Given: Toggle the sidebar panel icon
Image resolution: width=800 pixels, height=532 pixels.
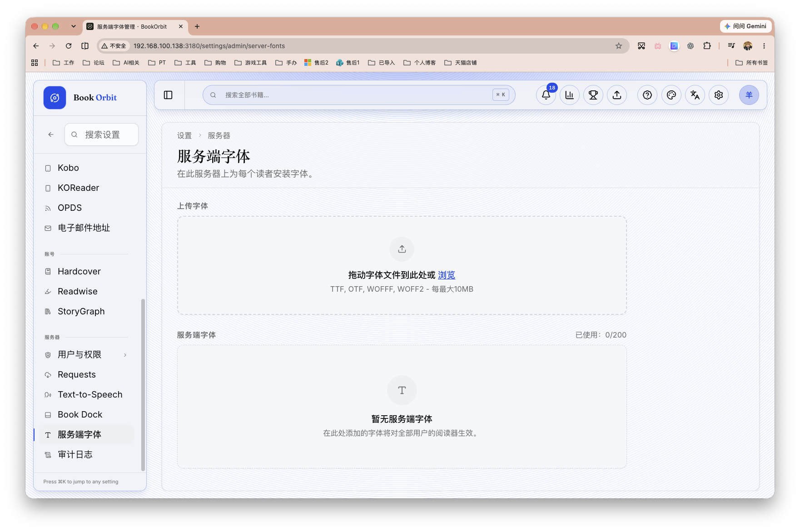Looking at the screenshot, I should click(168, 95).
